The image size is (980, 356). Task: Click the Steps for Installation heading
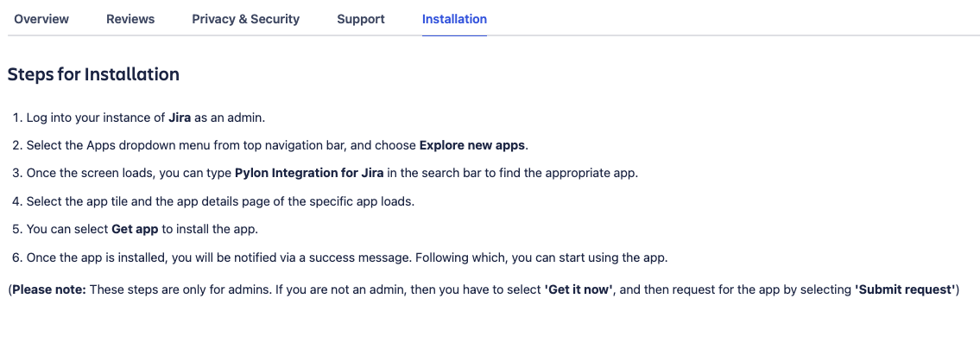[93, 74]
